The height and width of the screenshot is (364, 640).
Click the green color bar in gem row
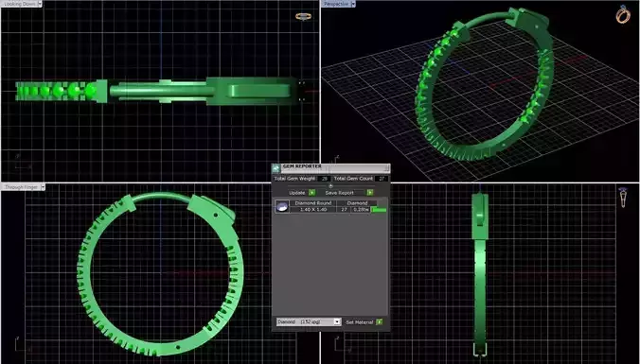(x=379, y=210)
